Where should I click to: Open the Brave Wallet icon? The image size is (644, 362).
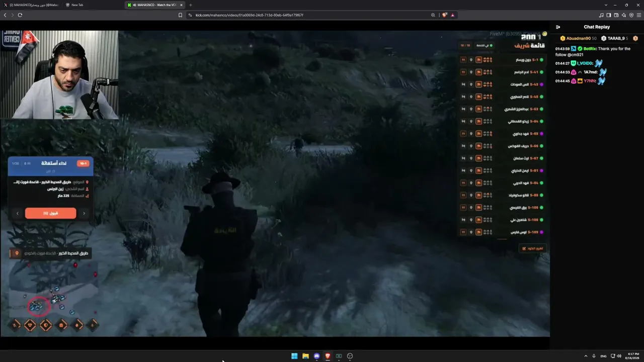[616, 15]
